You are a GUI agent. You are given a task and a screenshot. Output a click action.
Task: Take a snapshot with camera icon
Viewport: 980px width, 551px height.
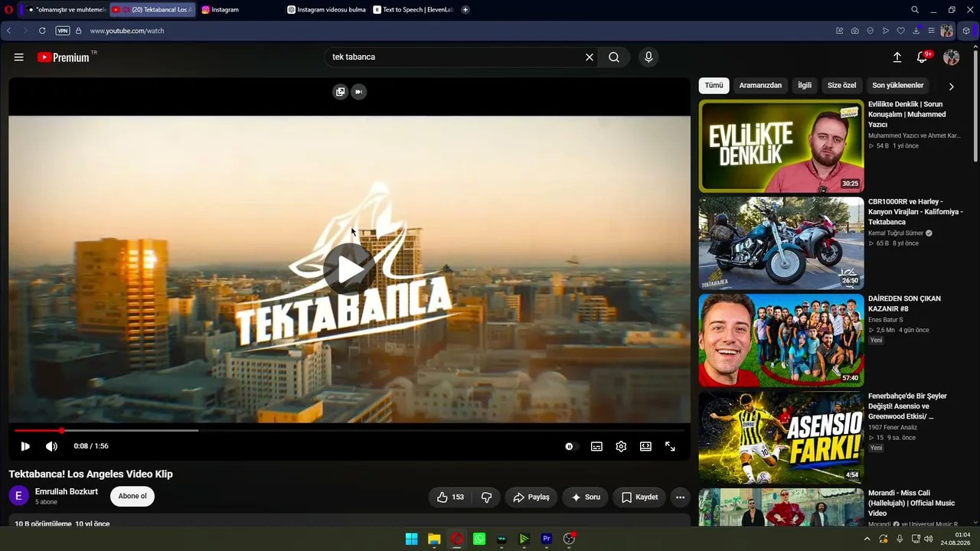(x=855, y=31)
